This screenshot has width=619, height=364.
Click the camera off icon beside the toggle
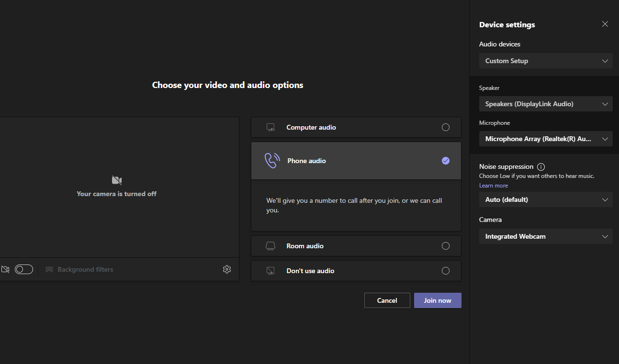point(5,269)
